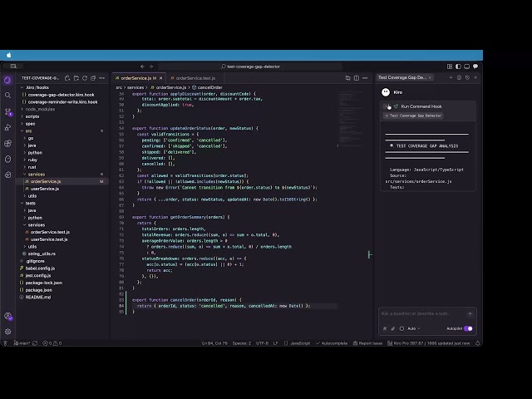
Task: Click the split editor icon
Action: tap(357, 78)
